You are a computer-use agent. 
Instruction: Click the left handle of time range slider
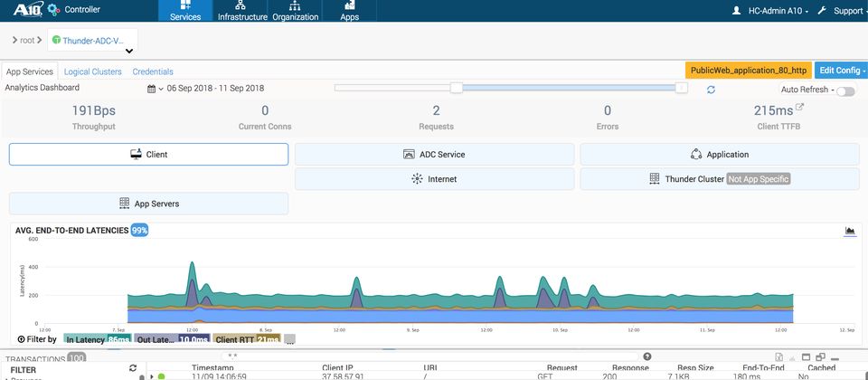tap(457, 88)
